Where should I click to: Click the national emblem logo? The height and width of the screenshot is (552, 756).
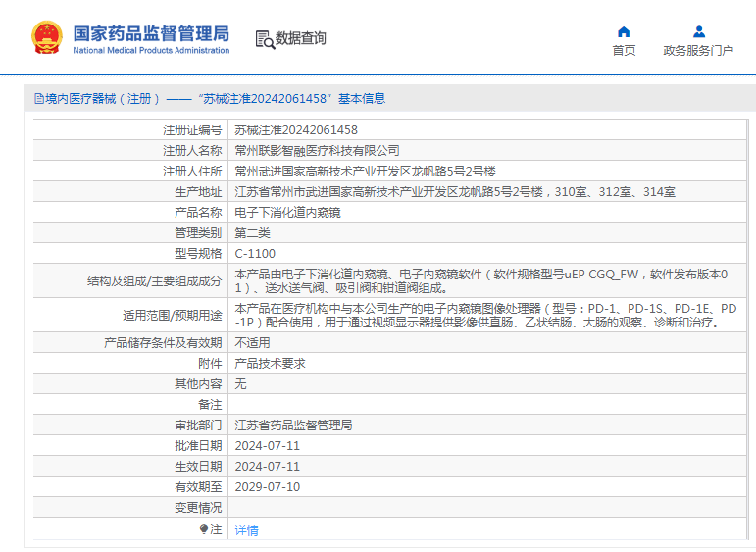[x=47, y=37]
